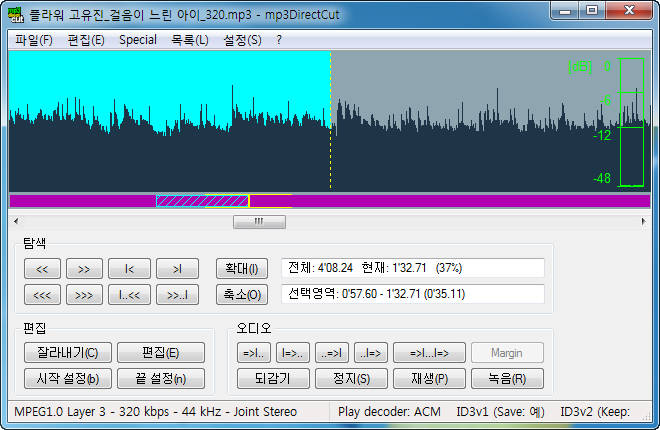660x430 pixels.
Task: Open the 설정(S) menu
Action: pyautogui.click(x=242, y=40)
